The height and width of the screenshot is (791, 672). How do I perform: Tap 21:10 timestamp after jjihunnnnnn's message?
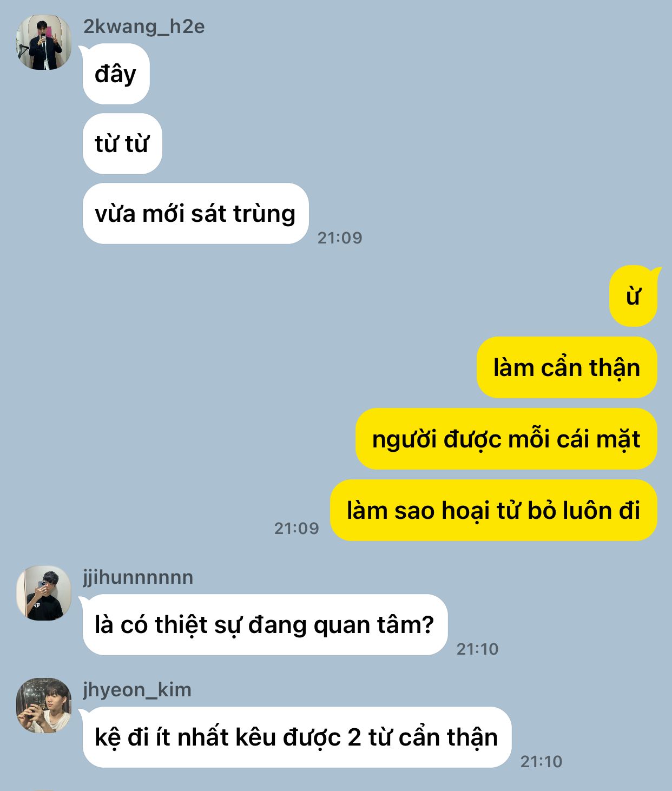point(477,649)
